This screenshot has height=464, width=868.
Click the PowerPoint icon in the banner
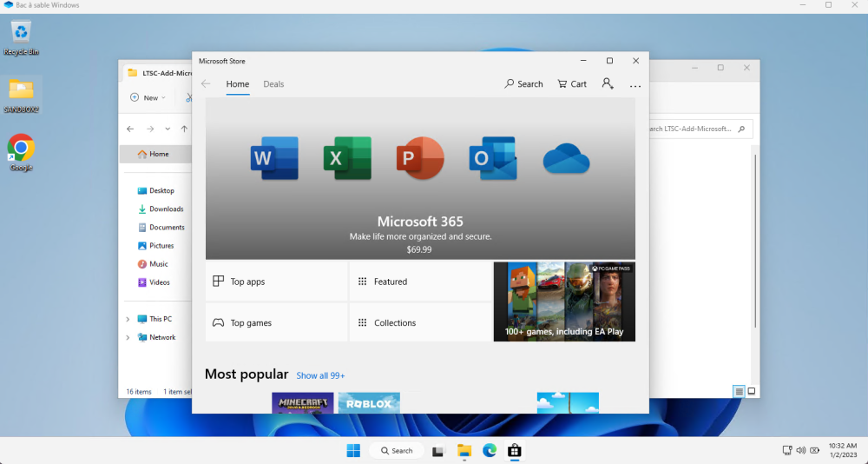tap(420, 158)
